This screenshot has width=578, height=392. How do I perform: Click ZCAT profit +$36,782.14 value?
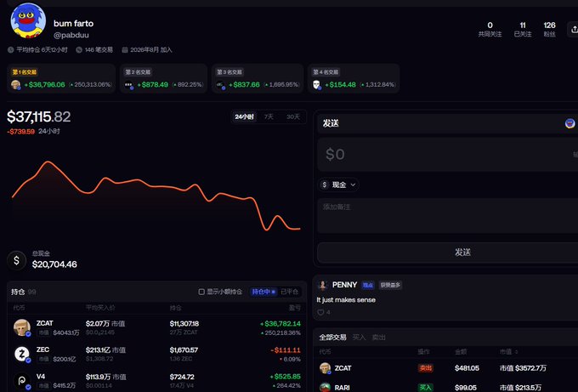tap(280, 324)
